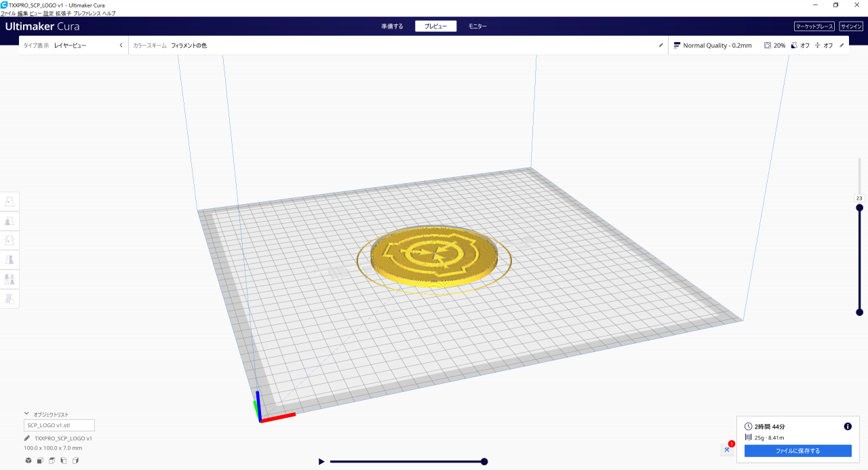Open the カラースキーム フィラメントの色 dropdown
The width and height of the screenshot is (868, 470).
coord(399,45)
